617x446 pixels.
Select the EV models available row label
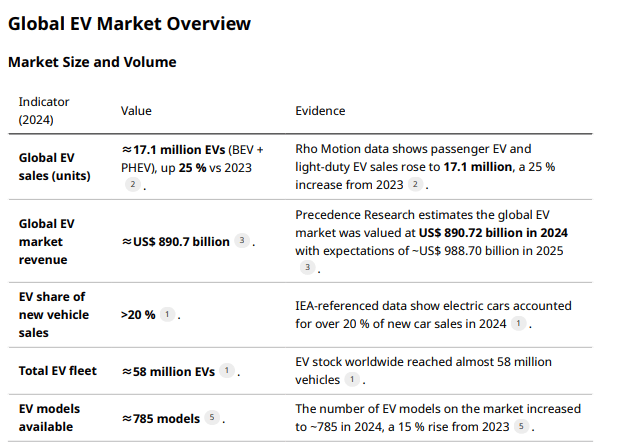pyautogui.click(x=49, y=418)
